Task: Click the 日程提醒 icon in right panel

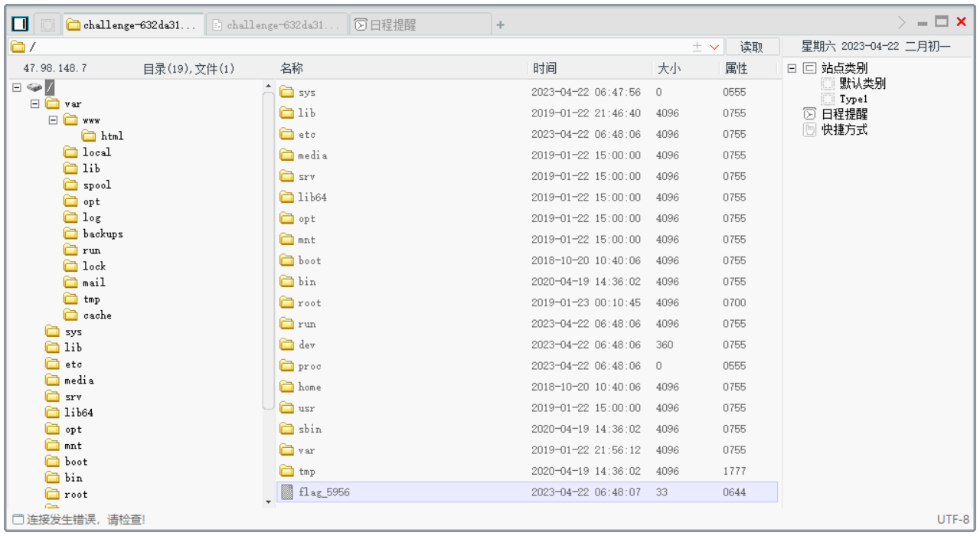Action: click(809, 114)
